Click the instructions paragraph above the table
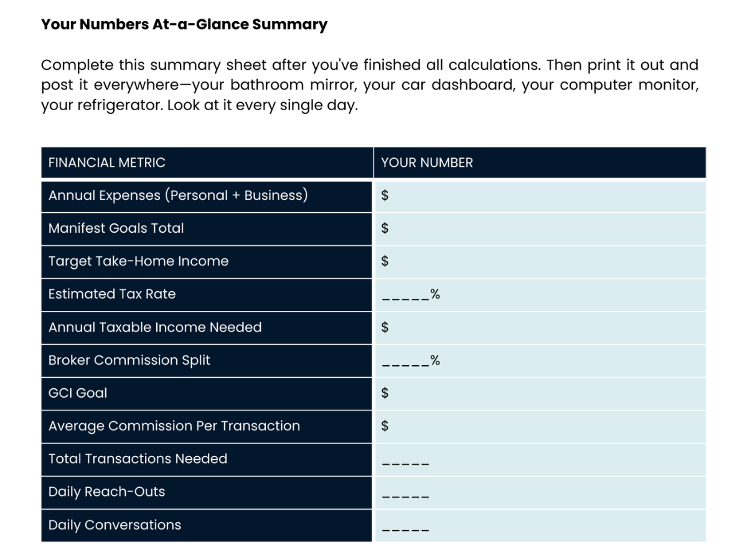This screenshot has width=747, height=560. coord(370,85)
